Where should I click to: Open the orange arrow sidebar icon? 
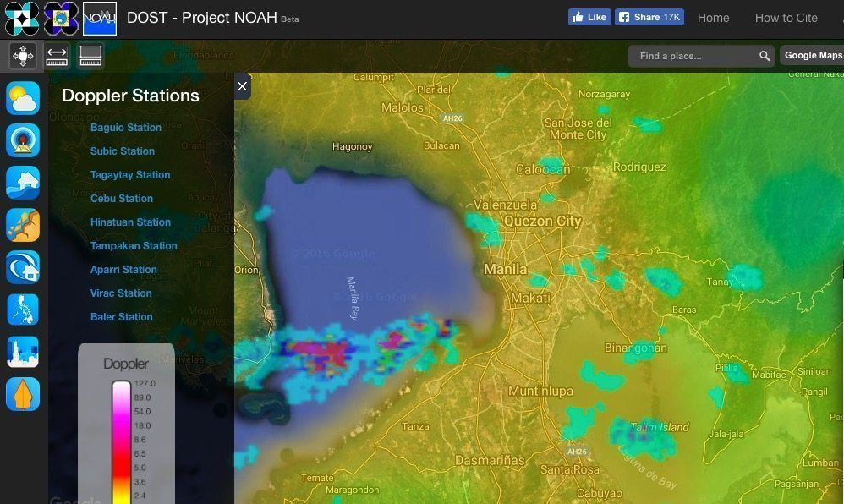click(x=23, y=394)
